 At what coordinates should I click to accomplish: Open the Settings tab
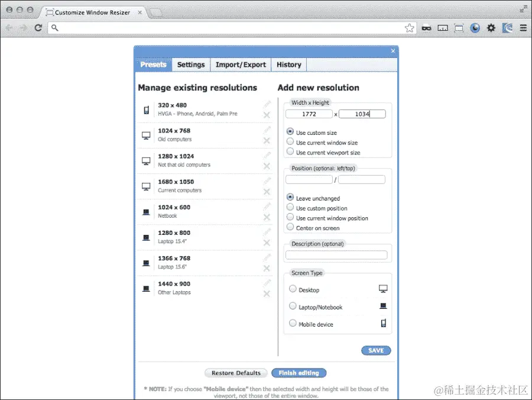[191, 64]
